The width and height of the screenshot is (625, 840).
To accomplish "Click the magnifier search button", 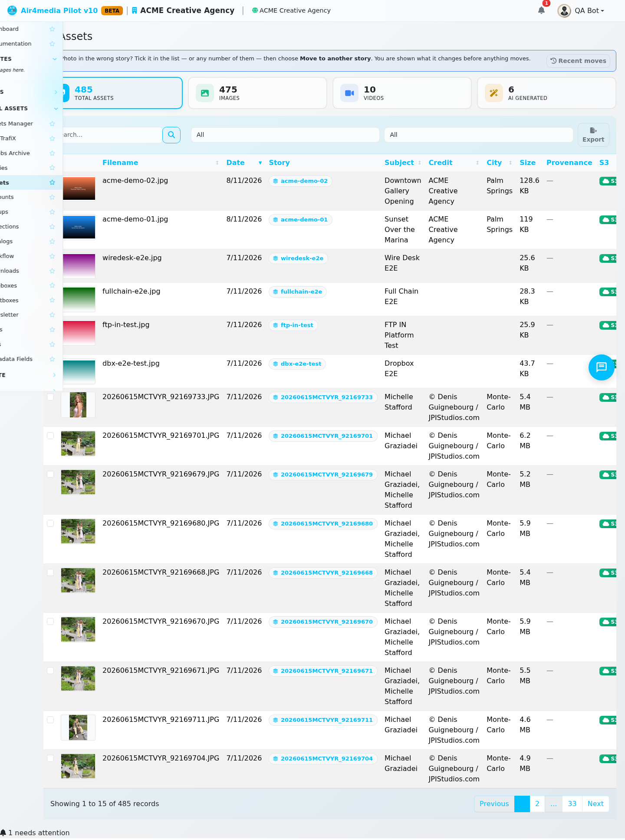I will point(171,135).
